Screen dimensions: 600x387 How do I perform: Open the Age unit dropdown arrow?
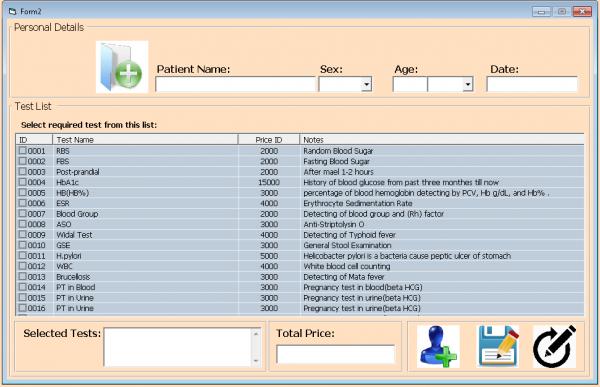pyautogui.click(x=468, y=84)
